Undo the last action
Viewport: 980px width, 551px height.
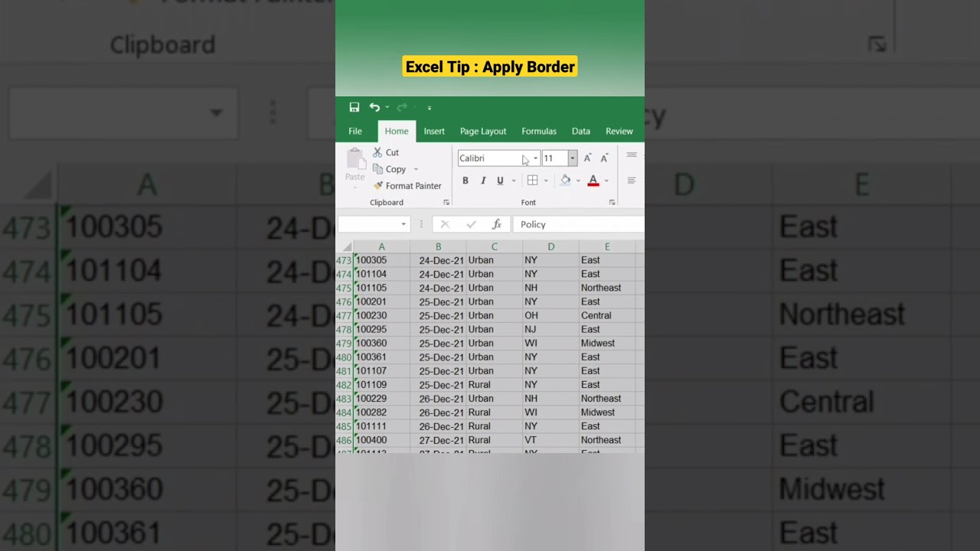[x=374, y=107]
